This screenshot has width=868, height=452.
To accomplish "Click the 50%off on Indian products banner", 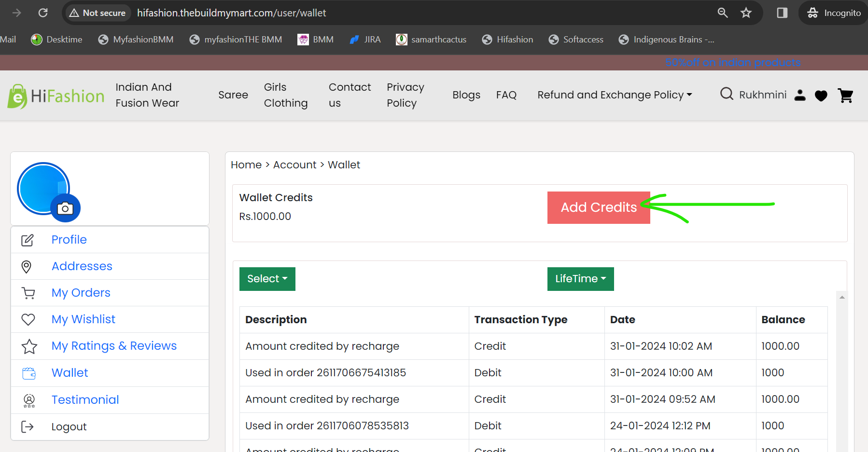I will [x=733, y=63].
